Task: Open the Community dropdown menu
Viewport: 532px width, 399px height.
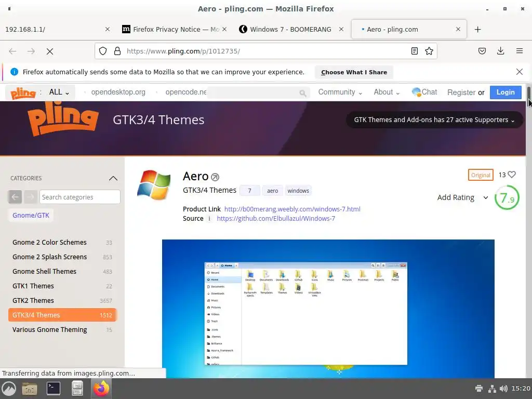Action: (340, 92)
